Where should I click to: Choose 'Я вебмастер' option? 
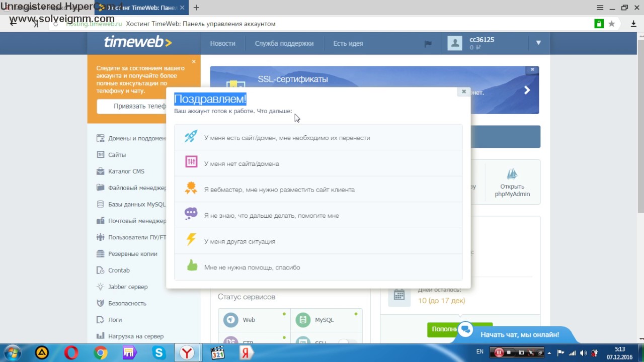click(318, 190)
